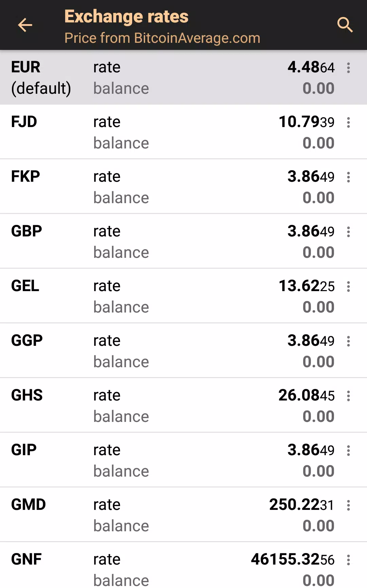Open overflow menu for EUR row

click(x=348, y=68)
